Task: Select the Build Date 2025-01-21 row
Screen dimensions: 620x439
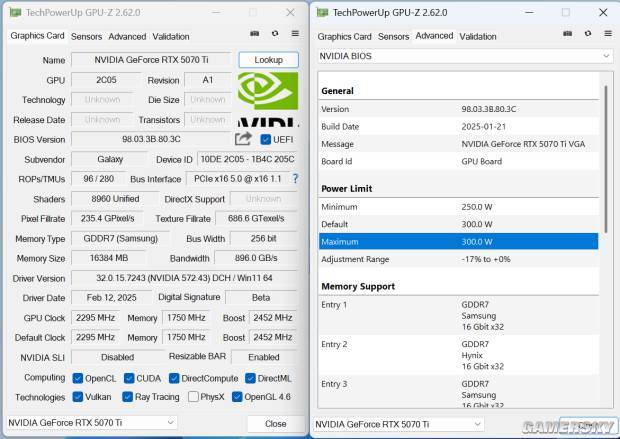Action: tap(459, 127)
